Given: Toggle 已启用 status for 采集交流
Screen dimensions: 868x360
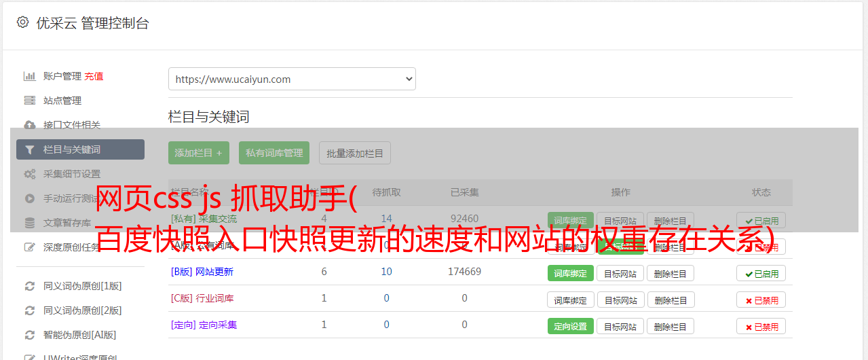Looking at the screenshot, I should 761,220.
